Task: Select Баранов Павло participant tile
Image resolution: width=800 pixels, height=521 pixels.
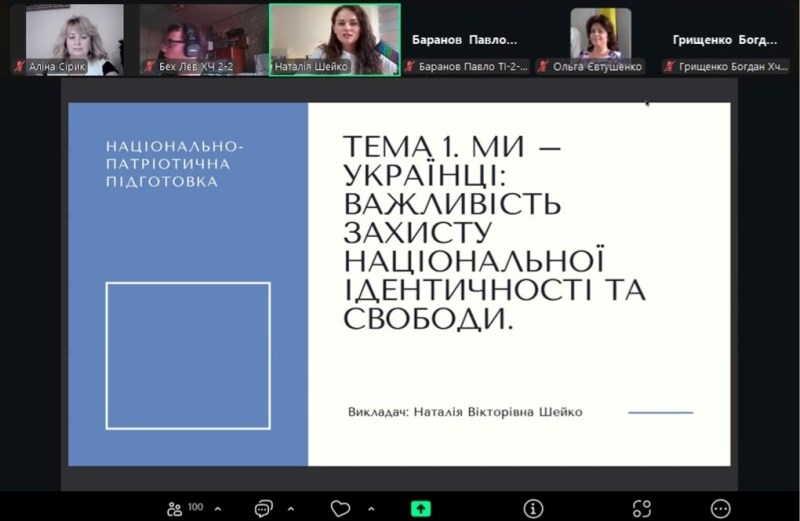Action: tap(466, 40)
